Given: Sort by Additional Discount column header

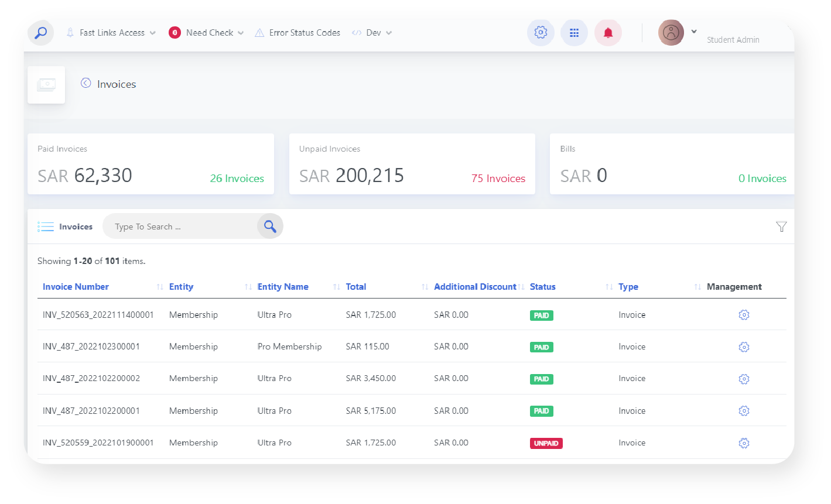Looking at the screenshot, I should [x=475, y=287].
